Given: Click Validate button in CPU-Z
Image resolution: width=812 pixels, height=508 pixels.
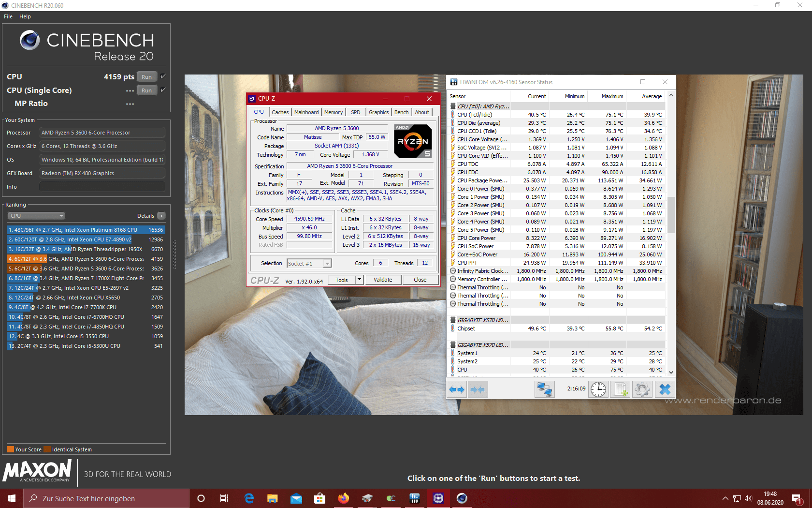Looking at the screenshot, I should click(383, 280).
